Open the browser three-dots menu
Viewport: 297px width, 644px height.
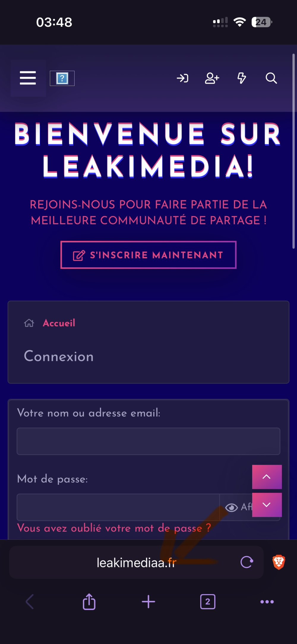pyautogui.click(x=267, y=602)
